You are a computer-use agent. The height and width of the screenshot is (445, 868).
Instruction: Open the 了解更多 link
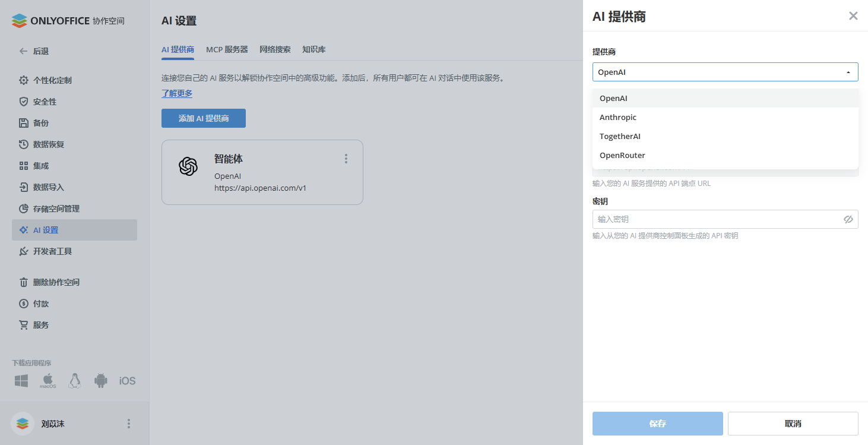(176, 93)
